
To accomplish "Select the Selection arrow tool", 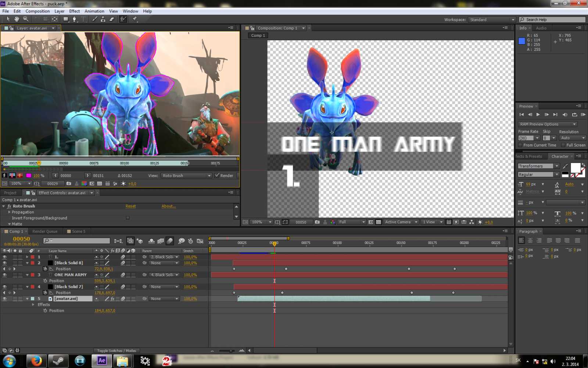I will pos(8,19).
